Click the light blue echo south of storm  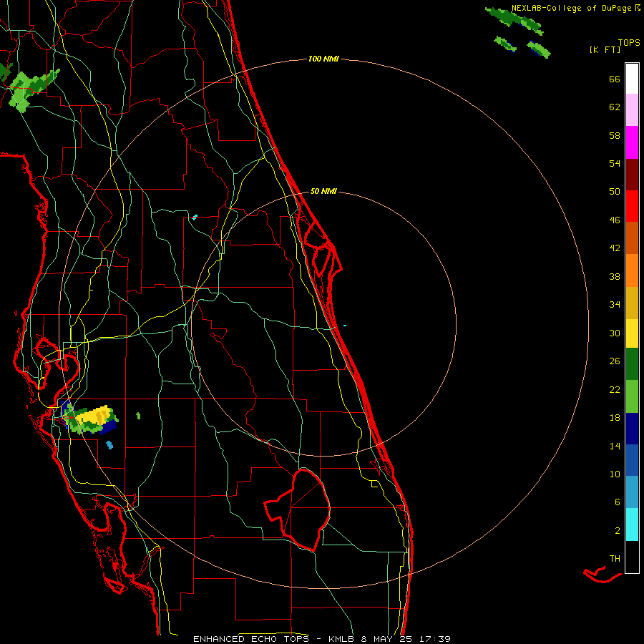109,445
